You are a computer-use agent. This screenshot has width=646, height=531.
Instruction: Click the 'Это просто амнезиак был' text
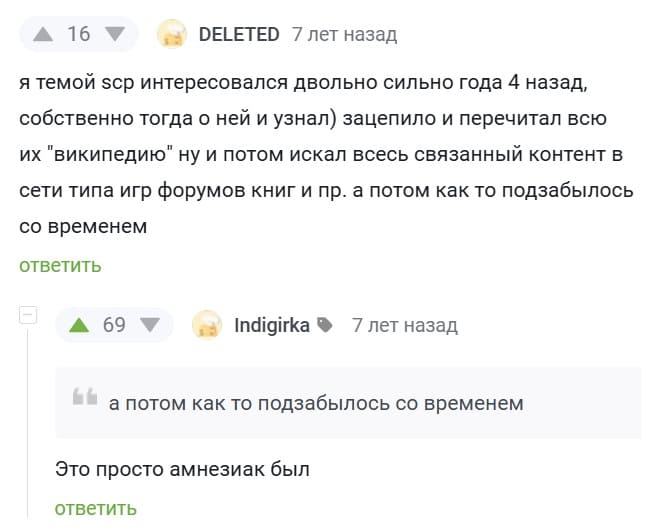click(x=183, y=467)
